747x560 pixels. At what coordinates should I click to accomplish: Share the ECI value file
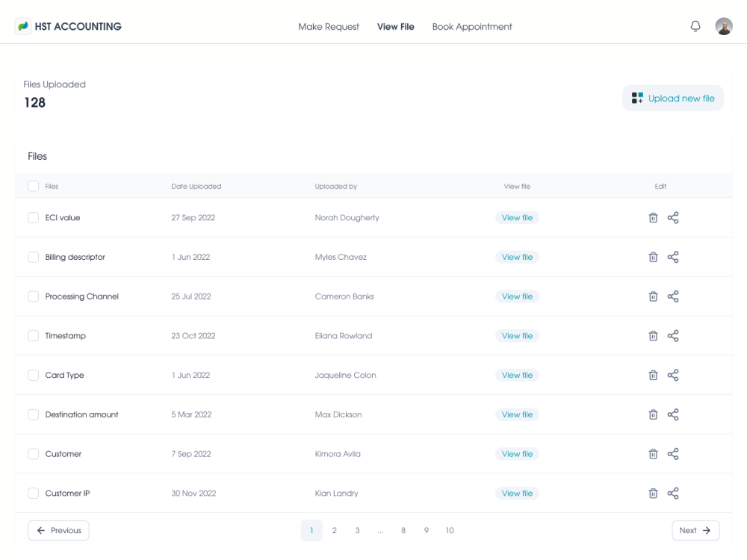point(673,217)
